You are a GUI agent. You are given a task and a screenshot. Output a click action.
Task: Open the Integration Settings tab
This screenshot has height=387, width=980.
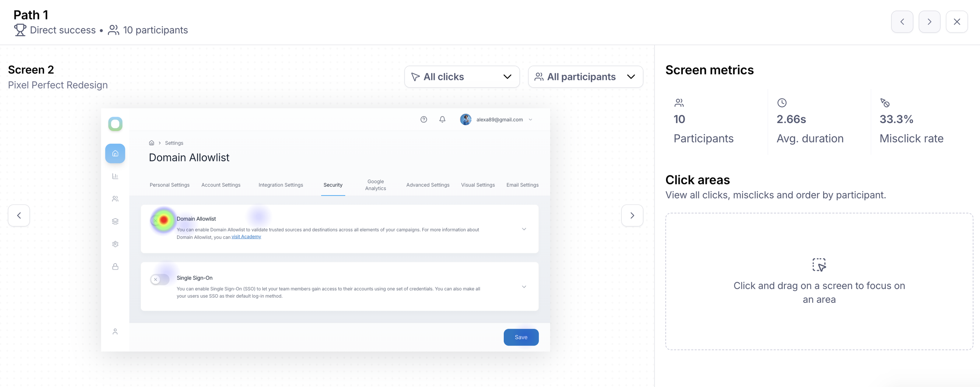pyautogui.click(x=281, y=185)
